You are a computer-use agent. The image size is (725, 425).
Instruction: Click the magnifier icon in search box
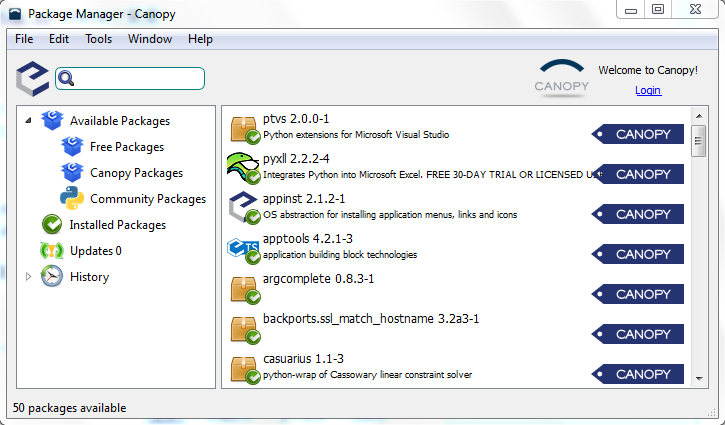coord(66,78)
